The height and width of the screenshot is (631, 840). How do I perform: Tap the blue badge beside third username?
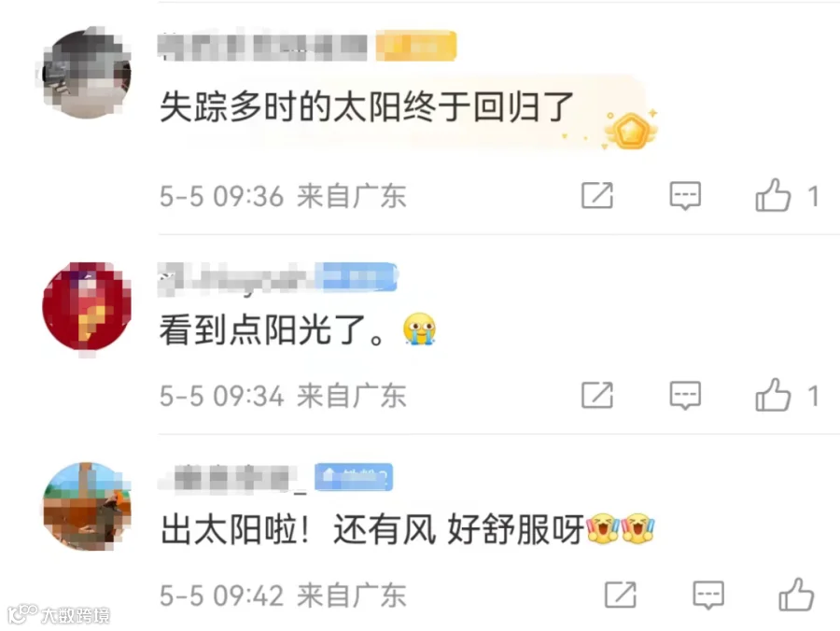(354, 477)
